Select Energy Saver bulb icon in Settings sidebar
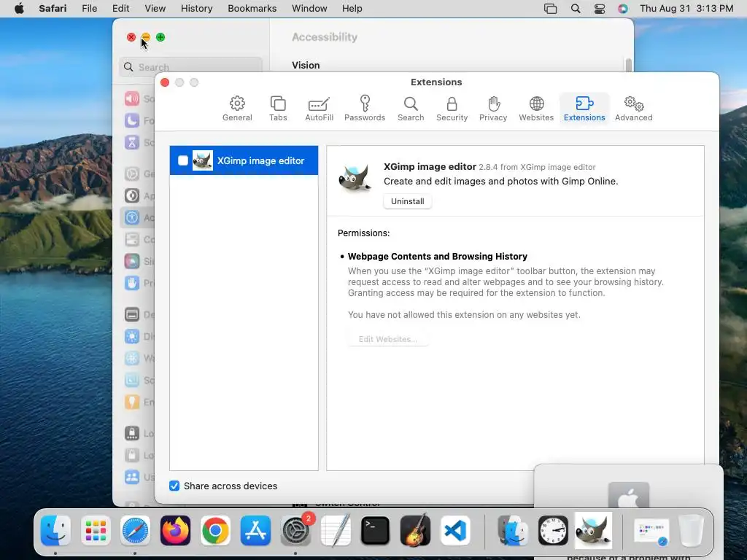 (x=132, y=402)
